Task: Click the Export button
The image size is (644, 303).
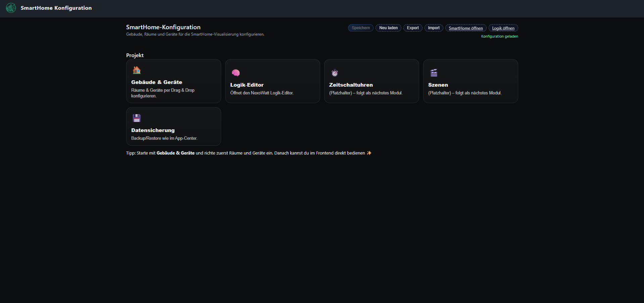Action: [413, 28]
